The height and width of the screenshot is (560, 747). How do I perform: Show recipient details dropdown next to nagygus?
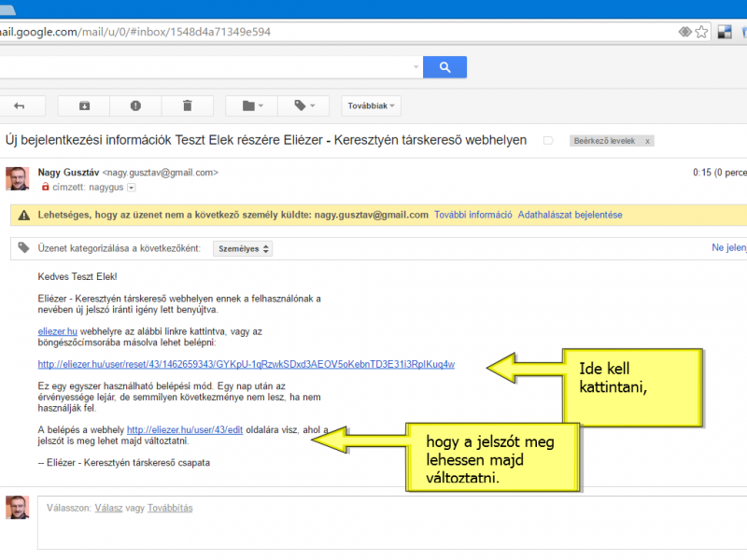tap(132, 188)
